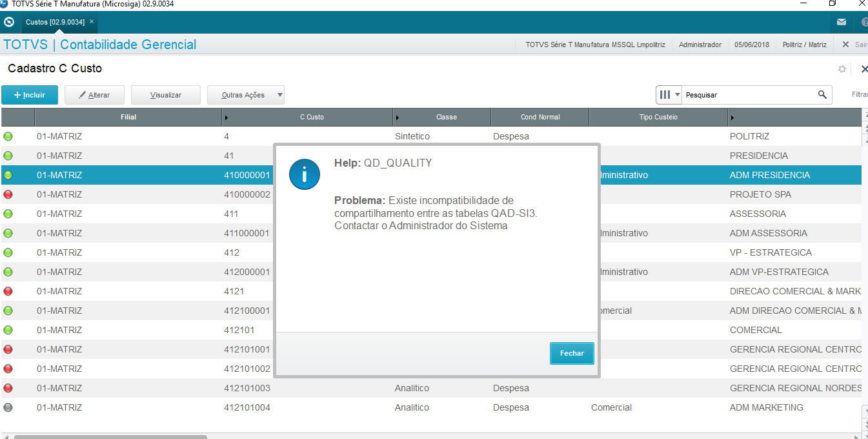Click the green status dot of row 410000001

click(8, 175)
